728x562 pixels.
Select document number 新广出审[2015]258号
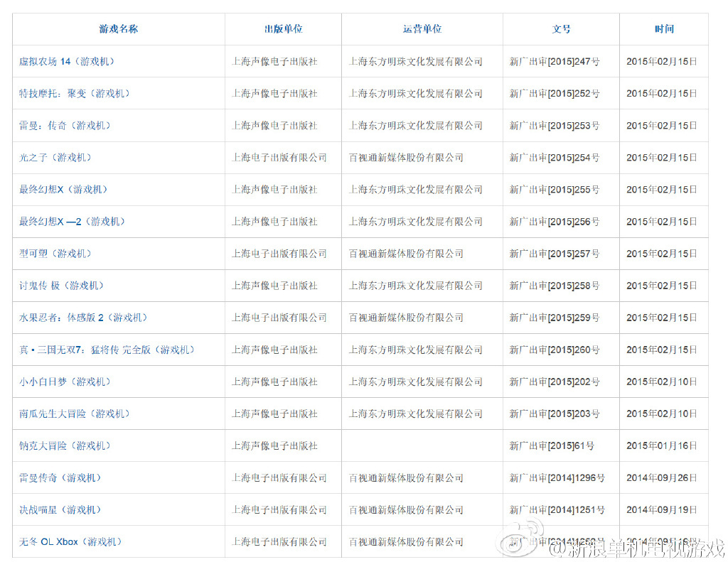pyautogui.click(x=555, y=286)
